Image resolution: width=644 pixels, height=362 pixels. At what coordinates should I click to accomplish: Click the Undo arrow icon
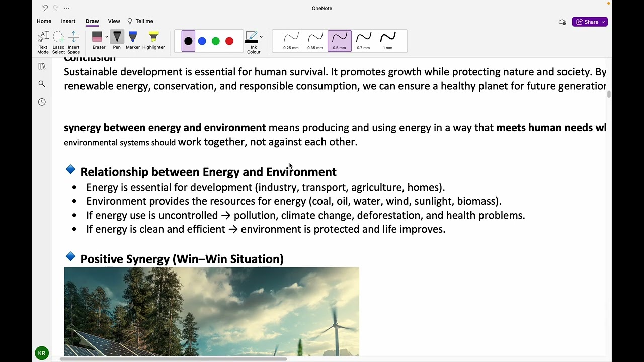click(45, 8)
